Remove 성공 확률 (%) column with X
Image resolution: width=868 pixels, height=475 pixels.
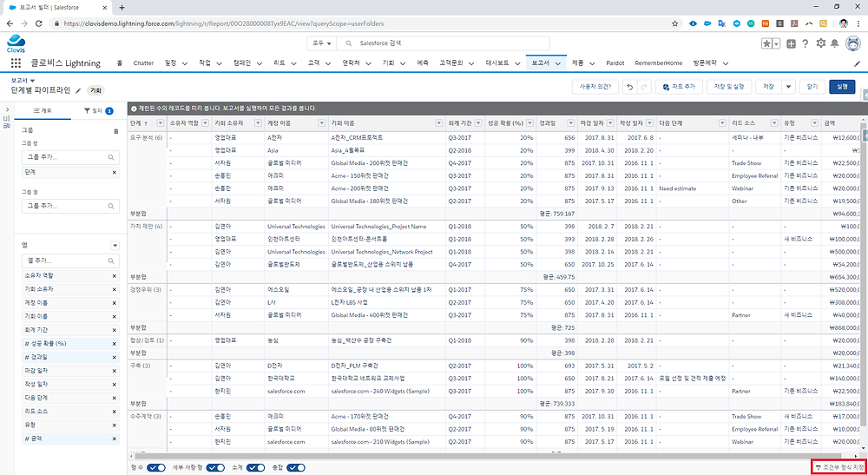pos(114,343)
